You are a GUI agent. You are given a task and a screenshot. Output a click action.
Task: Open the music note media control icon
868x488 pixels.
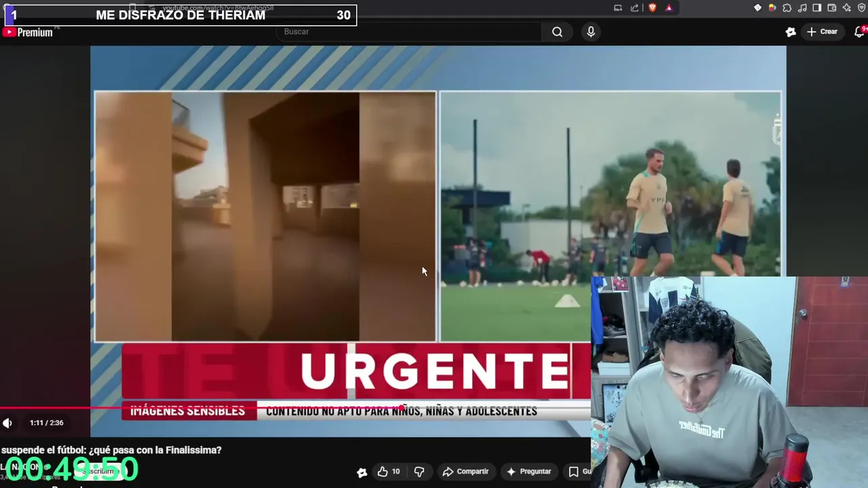802,8
